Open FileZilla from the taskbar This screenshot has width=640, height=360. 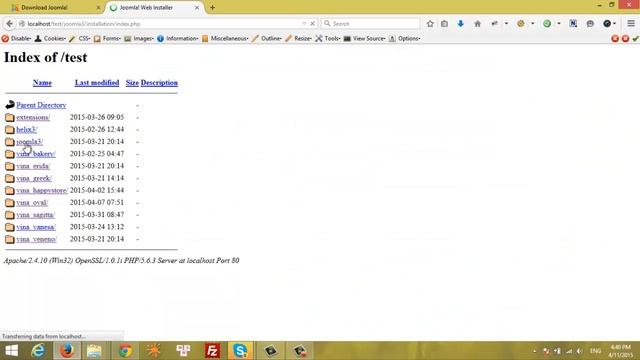click(212, 351)
